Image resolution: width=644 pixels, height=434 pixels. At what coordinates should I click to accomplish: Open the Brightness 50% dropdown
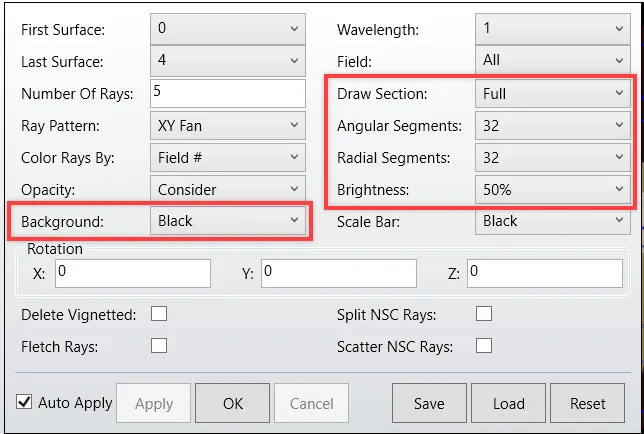[x=551, y=189]
